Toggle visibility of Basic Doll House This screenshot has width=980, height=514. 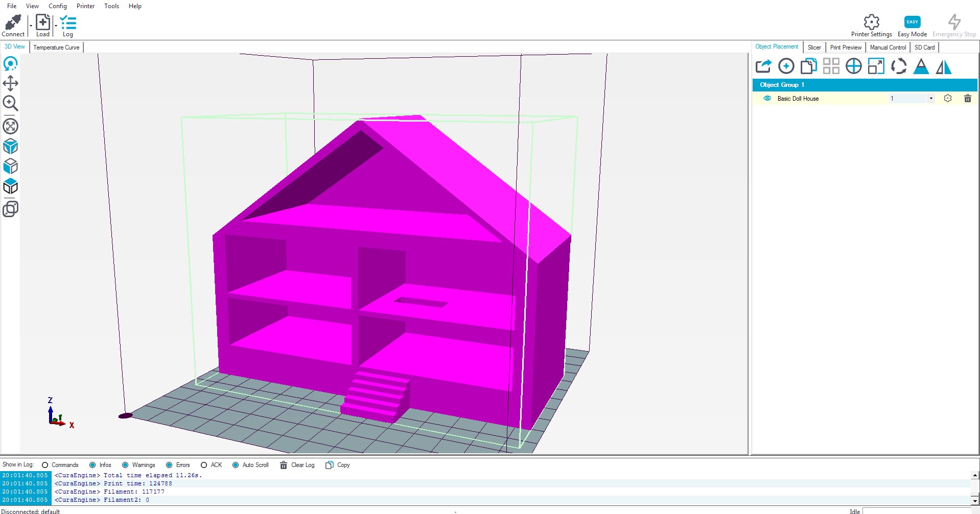click(x=767, y=98)
